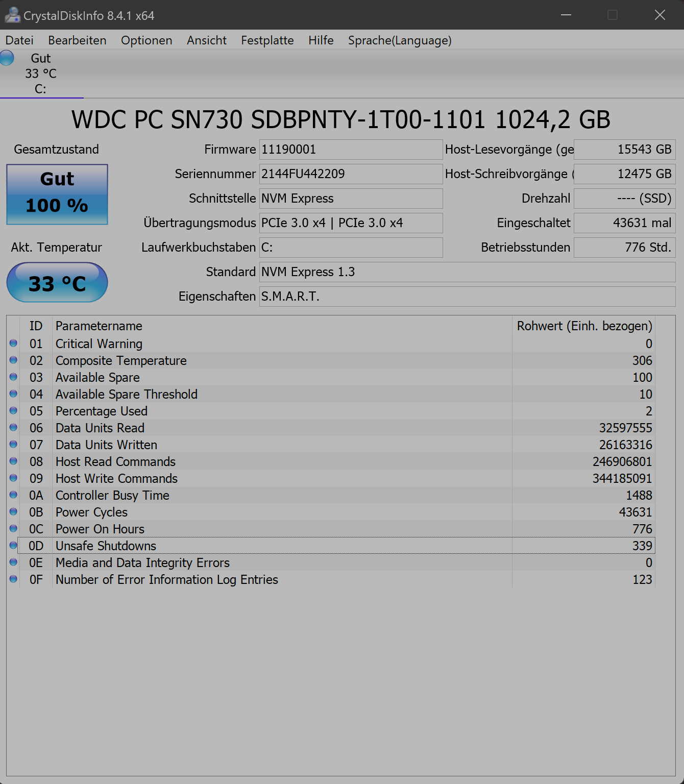Select the Composite Temperature parameter name
684x784 pixels.
[121, 360]
